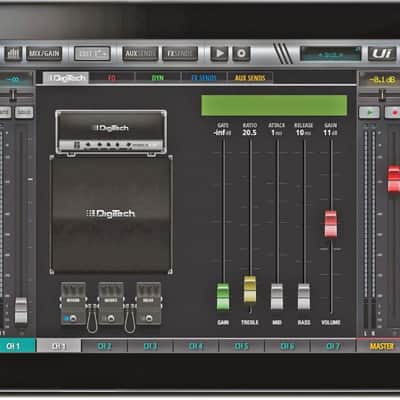Select the gray CH 1 channel tab
This screenshot has height=400, width=400.
[x=59, y=346]
